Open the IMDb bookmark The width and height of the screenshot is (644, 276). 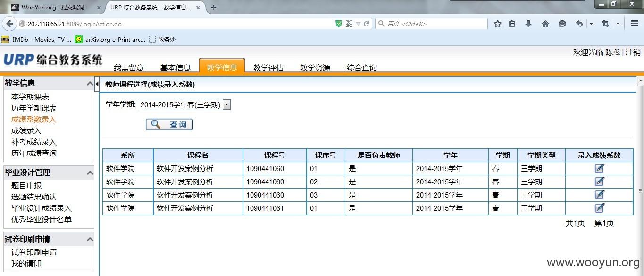coord(37,40)
